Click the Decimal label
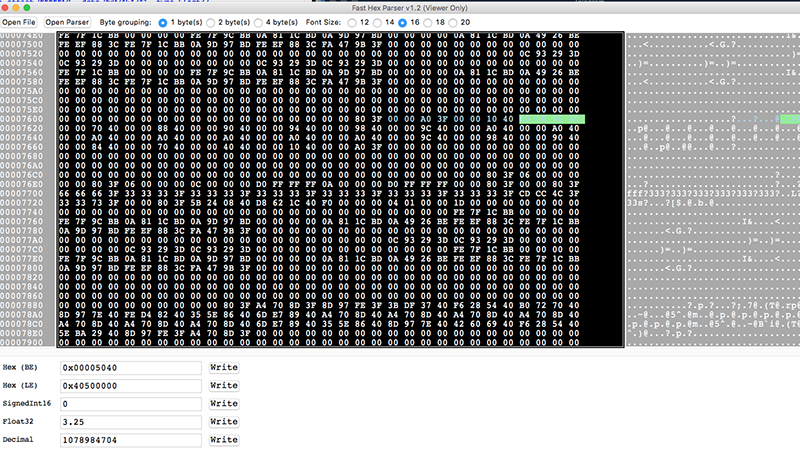800x450 pixels. point(18,439)
